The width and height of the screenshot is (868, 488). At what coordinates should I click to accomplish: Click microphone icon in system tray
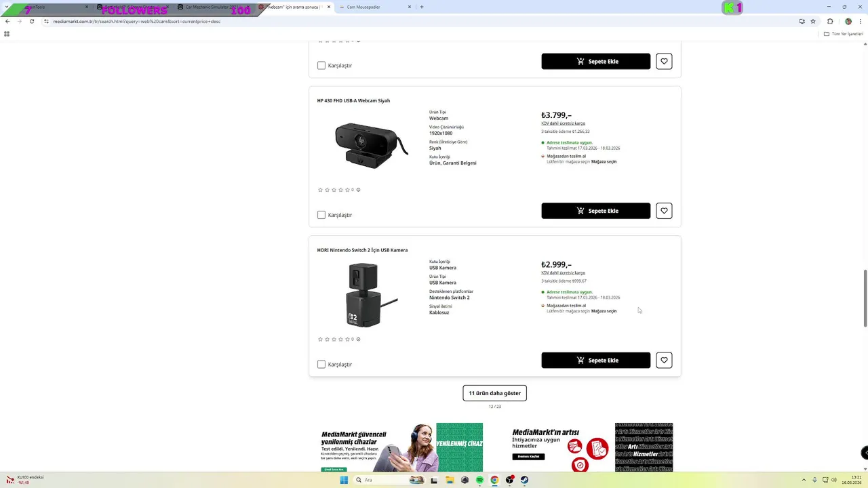click(x=814, y=480)
